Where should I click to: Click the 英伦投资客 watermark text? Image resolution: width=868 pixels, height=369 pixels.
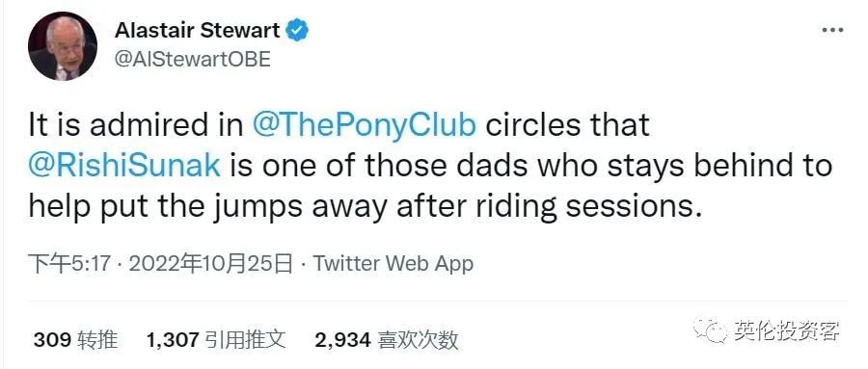[x=787, y=330]
